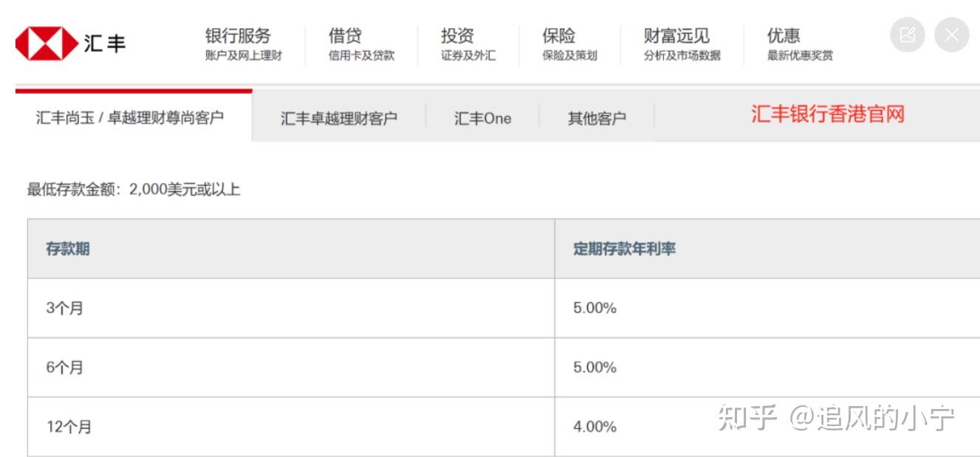
Task: Open the 银行服务 navigation menu
Action: 237,35
